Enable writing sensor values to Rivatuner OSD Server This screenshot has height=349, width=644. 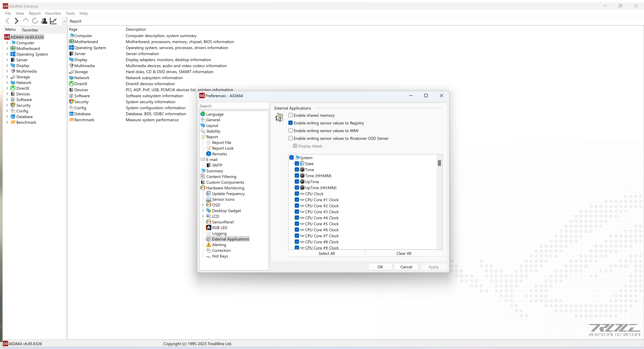(x=291, y=138)
